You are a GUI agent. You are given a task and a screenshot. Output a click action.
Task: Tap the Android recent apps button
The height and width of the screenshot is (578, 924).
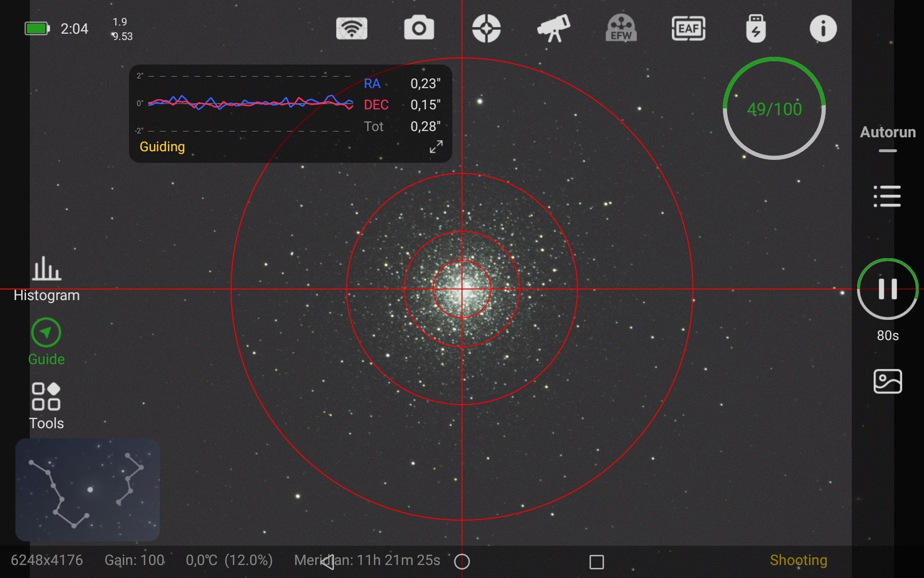(597, 562)
